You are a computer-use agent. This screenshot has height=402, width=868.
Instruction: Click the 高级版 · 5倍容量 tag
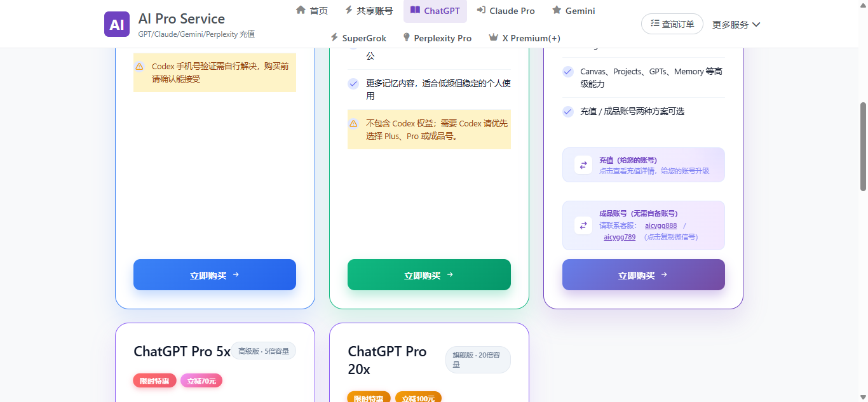tap(263, 351)
